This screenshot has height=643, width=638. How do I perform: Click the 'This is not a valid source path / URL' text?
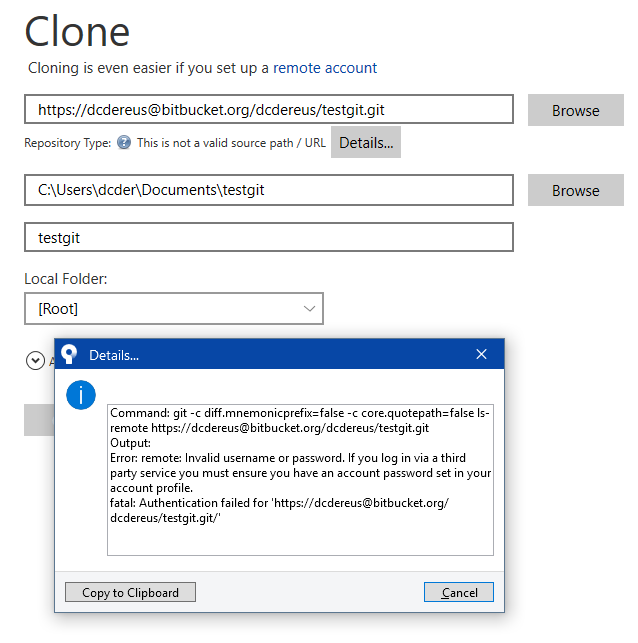231,143
